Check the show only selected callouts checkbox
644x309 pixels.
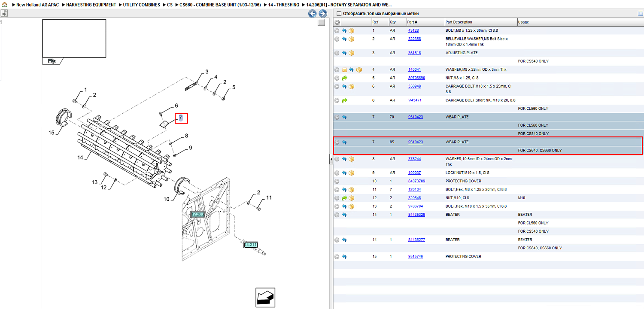339,14
